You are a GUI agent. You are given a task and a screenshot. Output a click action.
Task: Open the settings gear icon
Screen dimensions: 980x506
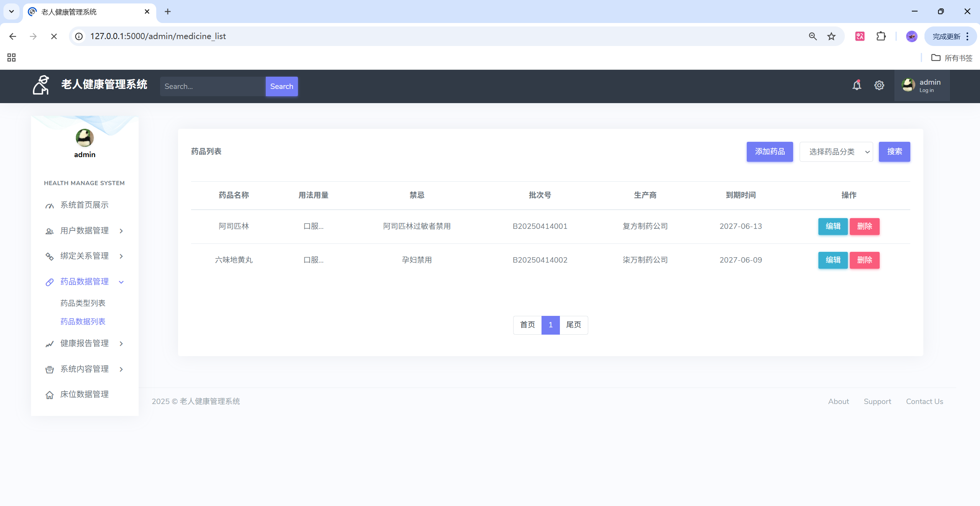point(879,85)
